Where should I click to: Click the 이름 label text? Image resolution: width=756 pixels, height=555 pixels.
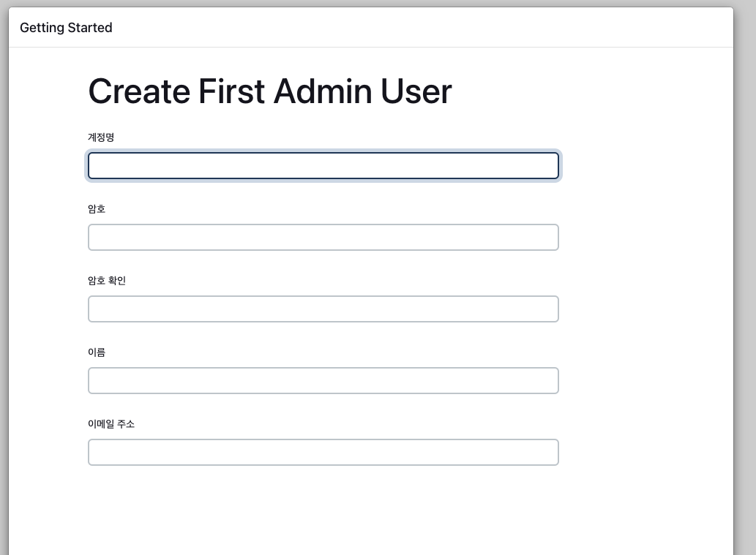click(x=97, y=352)
